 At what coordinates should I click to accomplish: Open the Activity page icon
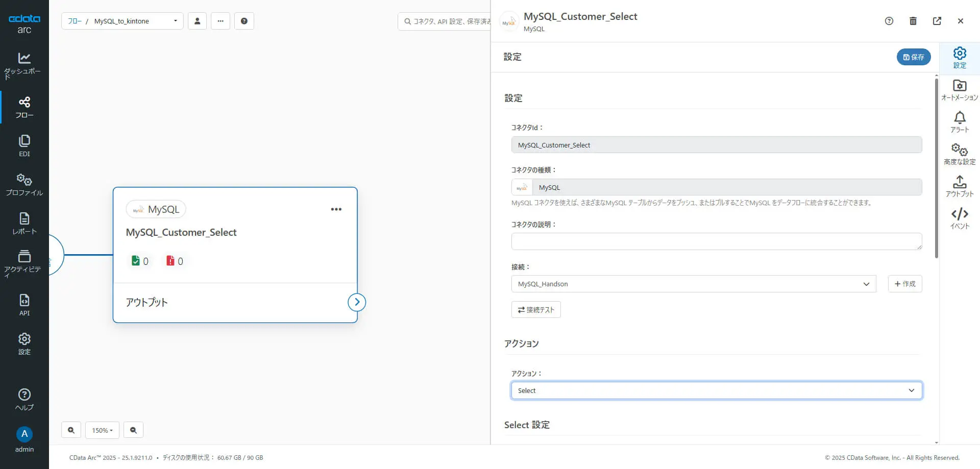pyautogui.click(x=24, y=262)
